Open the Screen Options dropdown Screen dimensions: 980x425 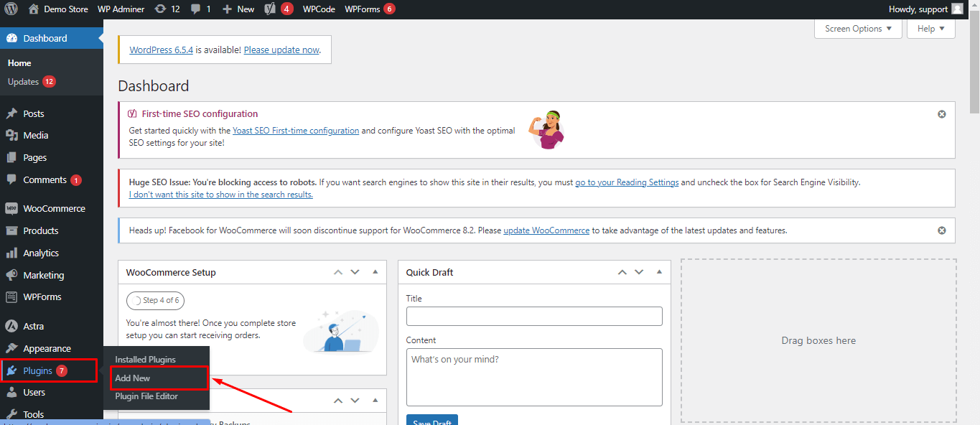[858, 29]
